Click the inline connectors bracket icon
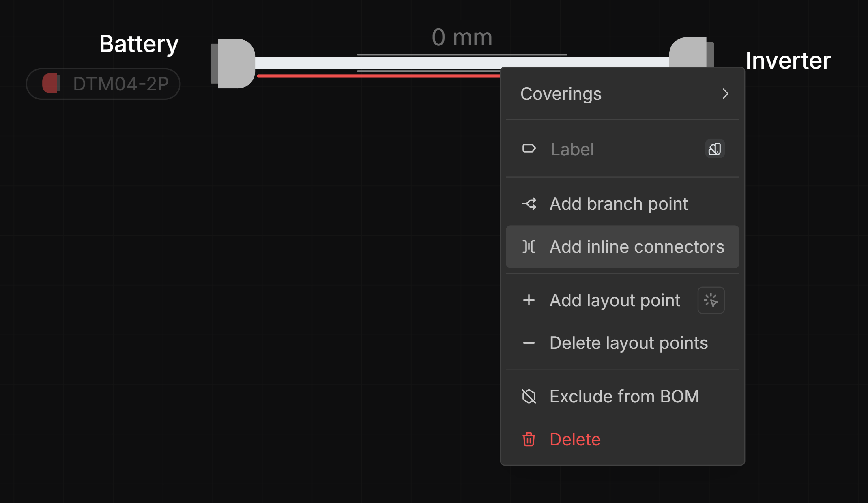Image resolution: width=868 pixels, height=503 pixels. (x=529, y=247)
